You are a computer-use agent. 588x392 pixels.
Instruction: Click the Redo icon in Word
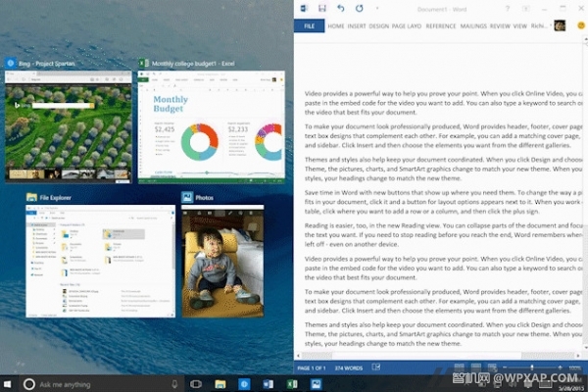click(x=360, y=8)
